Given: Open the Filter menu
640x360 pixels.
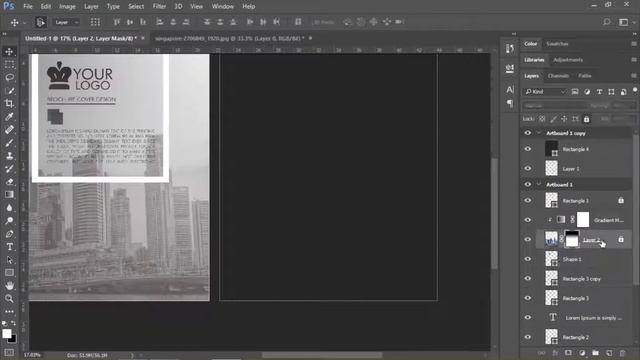Looking at the screenshot, I should tap(159, 7).
